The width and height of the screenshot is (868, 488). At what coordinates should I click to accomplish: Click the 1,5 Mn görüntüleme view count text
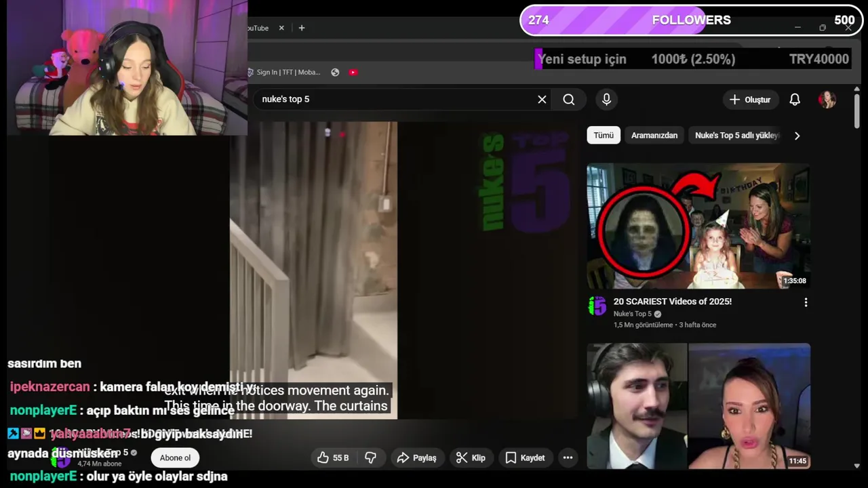pos(643,325)
